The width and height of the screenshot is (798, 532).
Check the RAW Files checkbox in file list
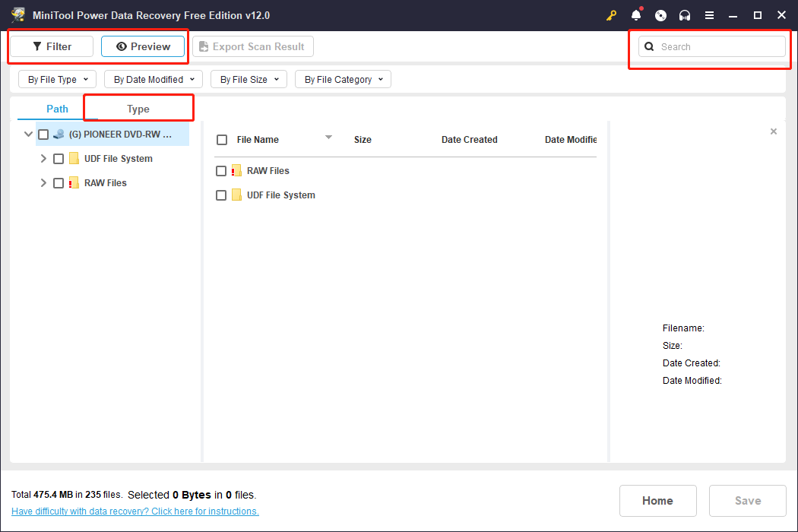(221, 171)
